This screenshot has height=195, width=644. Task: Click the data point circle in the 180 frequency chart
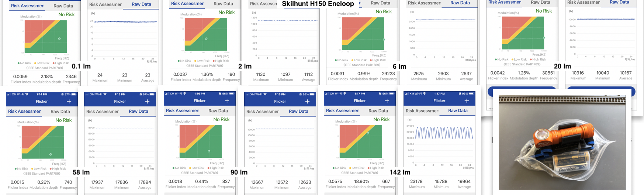[206, 38]
